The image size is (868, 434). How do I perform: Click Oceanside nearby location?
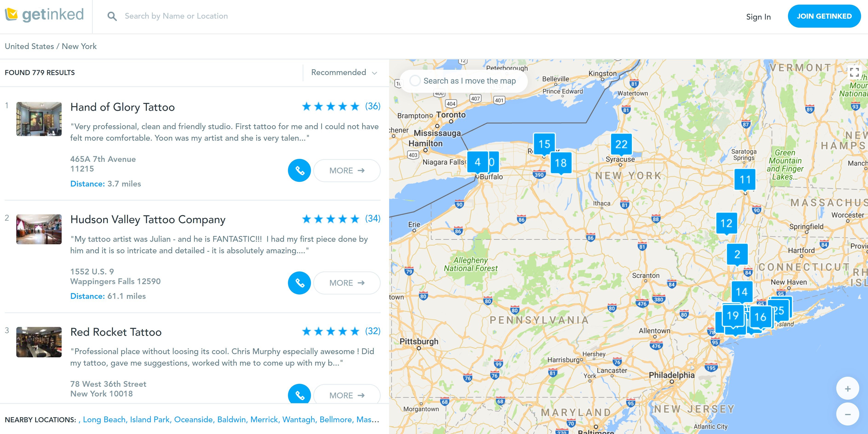193,419
